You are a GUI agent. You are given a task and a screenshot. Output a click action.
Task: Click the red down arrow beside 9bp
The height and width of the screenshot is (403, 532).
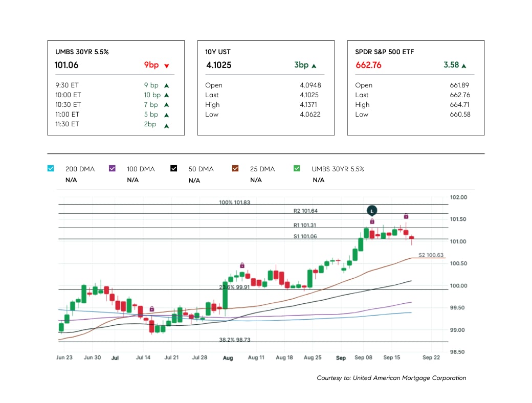[166, 66]
